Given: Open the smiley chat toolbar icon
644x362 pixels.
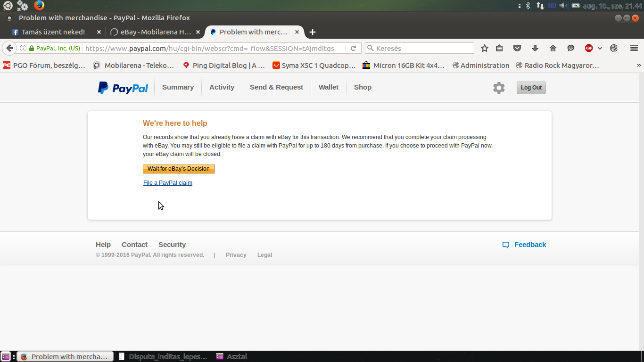Looking at the screenshot, I should [571, 48].
